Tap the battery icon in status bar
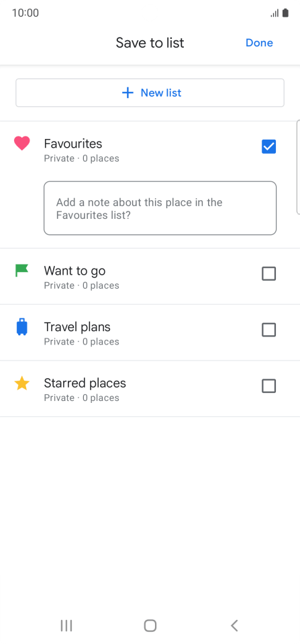Image resolution: width=300 pixels, height=644 pixels. (286, 13)
